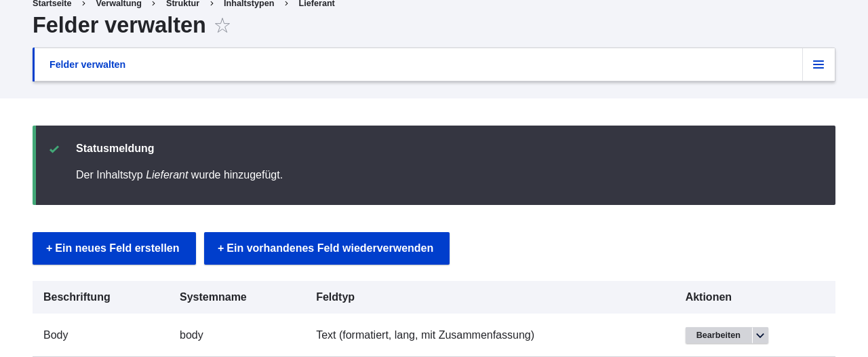This screenshot has height=357, width=868.
Task: Go to Verwaltung breadcrumb
Action: coord(119,3)
